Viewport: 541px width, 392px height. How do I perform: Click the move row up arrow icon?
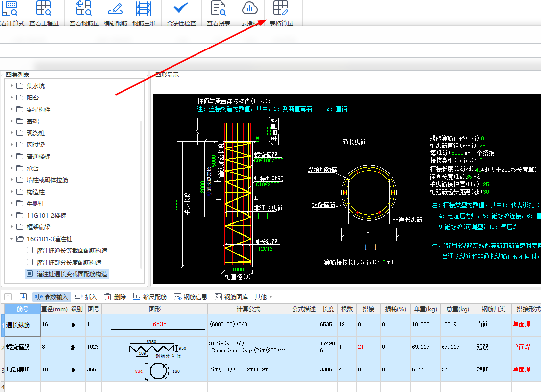(x=8, y=297)
